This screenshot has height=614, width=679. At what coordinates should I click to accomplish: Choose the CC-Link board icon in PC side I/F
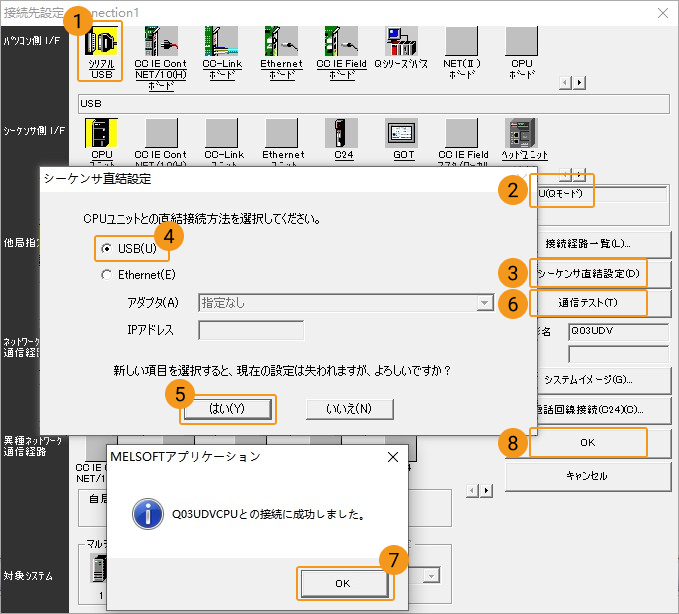pos(221,41)
